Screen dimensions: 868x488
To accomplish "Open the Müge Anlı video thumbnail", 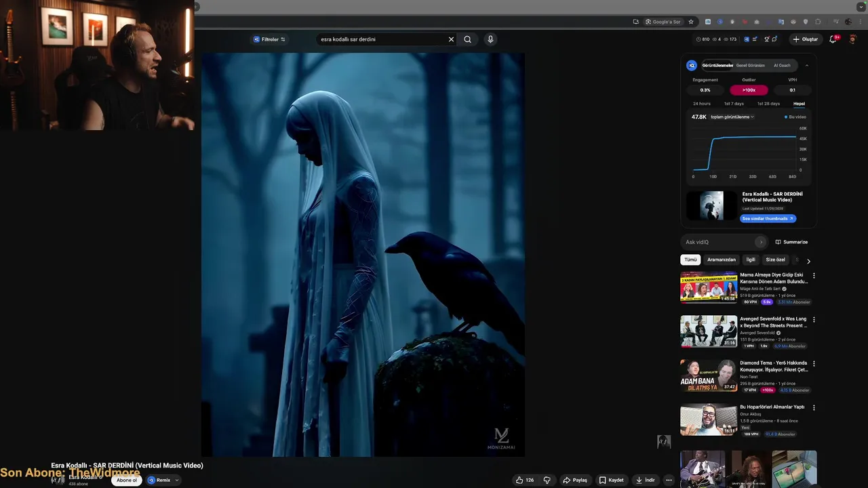I will pyautogui.click(x=709, y=287).
